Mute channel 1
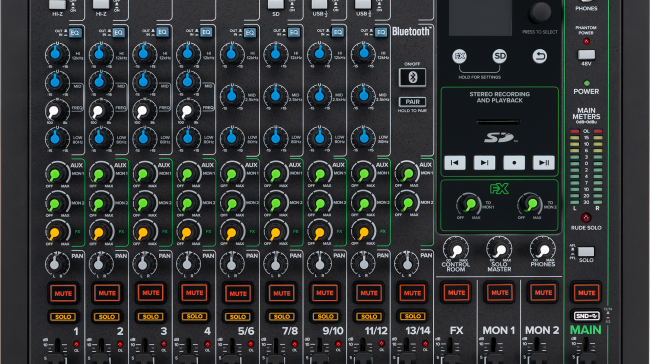The image size is (650, 364). pyautogui.click(x=63, y=294)
